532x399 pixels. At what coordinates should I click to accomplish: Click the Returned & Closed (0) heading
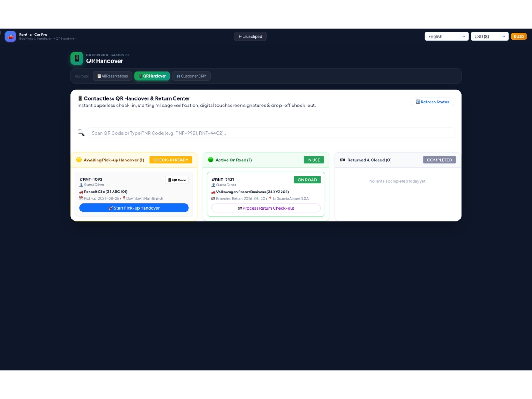pyautogui.click(x=369, y=160)
